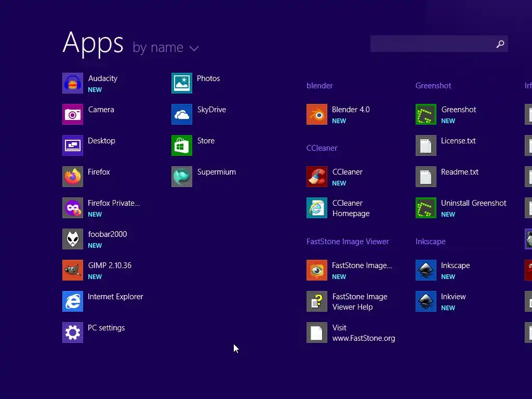The image size is (532, 399).
Task: Open the Inkview icon
Action: point(426,301)
